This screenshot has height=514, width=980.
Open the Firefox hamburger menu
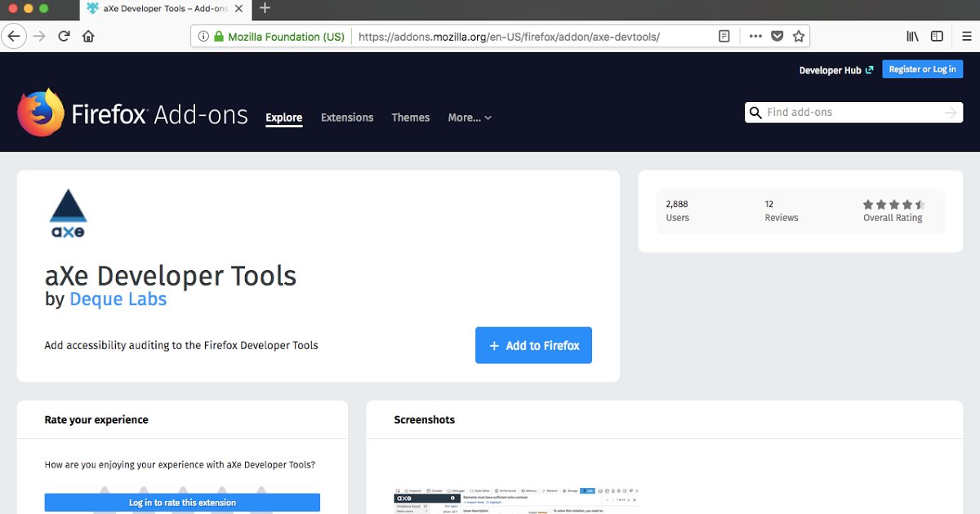coord(966,37)
